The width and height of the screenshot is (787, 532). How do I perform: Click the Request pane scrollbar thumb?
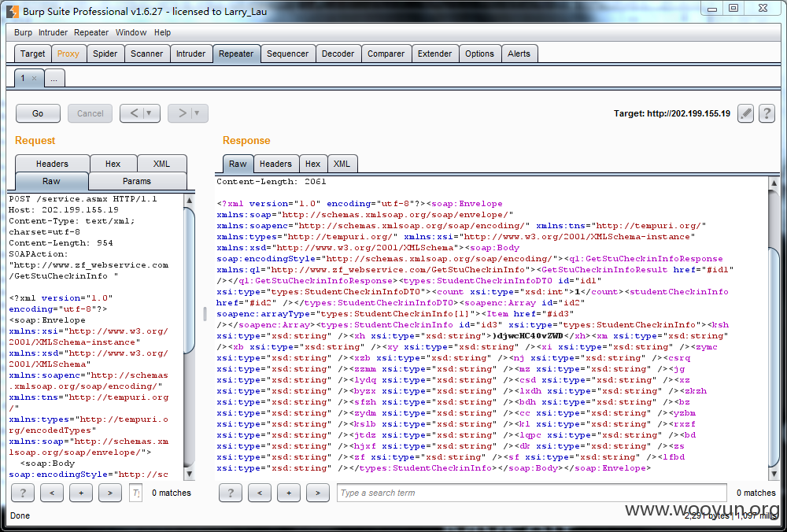[189, 280]
